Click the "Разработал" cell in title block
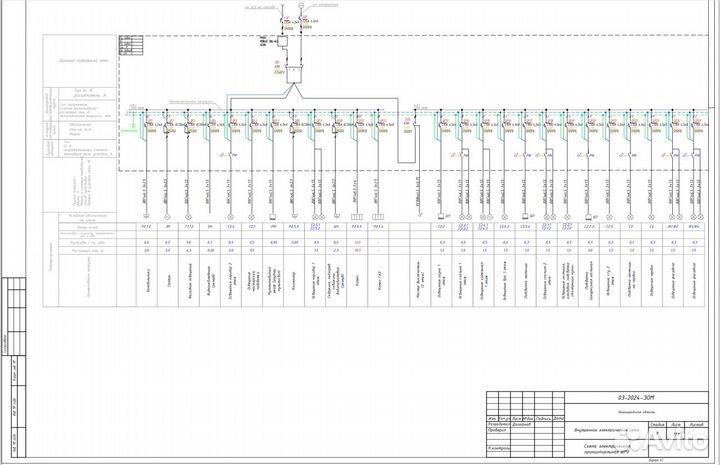 (498, 425)
